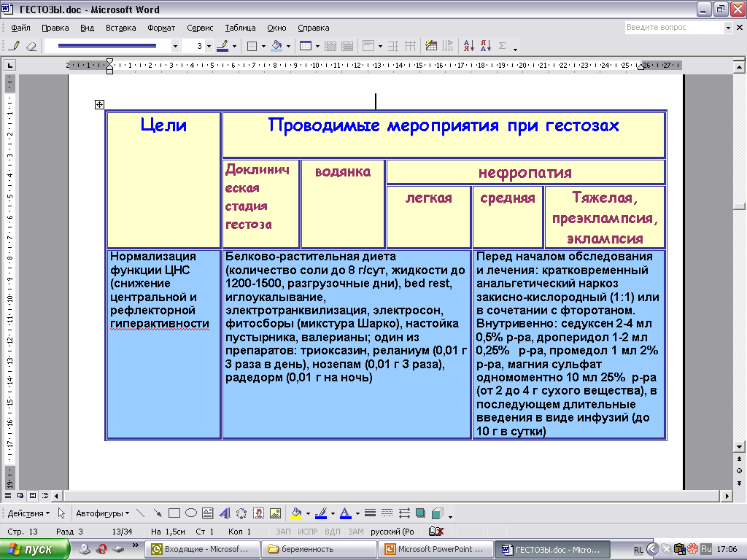Click the пуск Start button
This screenshot has width=747, height=560.
34,549
